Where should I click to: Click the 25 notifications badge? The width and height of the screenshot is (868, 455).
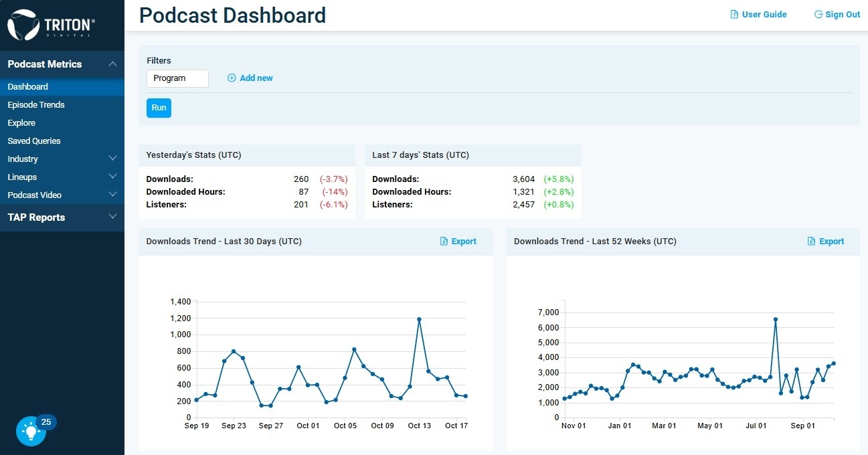[46, 422]
